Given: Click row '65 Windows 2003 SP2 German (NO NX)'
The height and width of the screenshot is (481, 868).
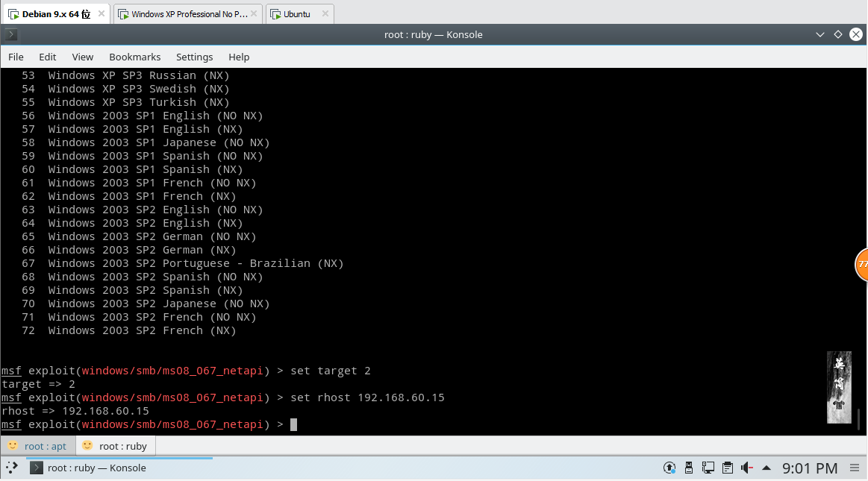Looking at the screenshot, I should click(139, 236).
